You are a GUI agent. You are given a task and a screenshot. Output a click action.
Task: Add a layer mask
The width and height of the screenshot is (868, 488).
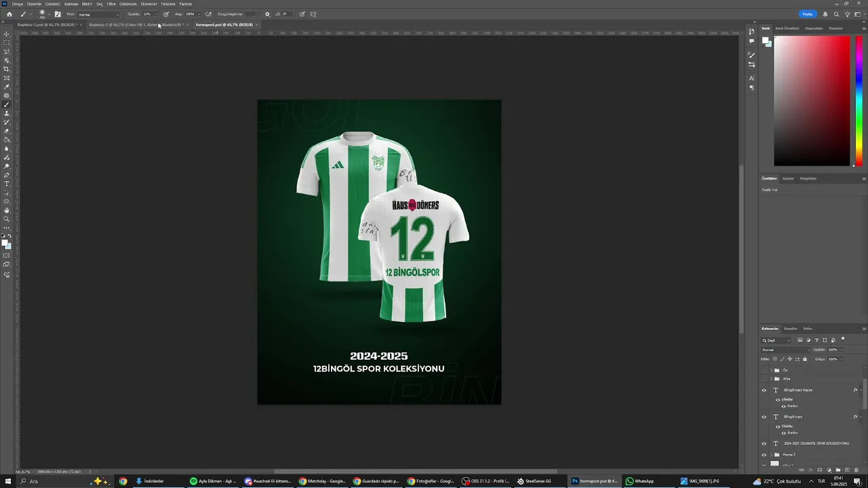(820, 470)
